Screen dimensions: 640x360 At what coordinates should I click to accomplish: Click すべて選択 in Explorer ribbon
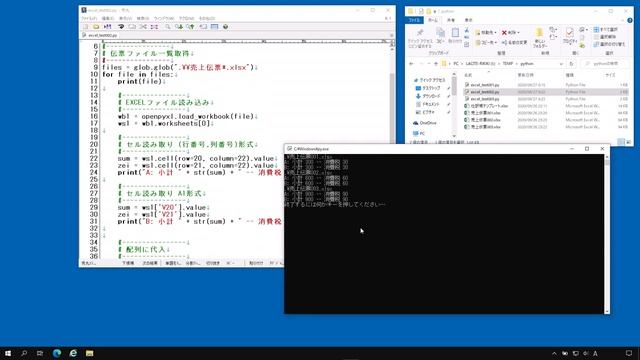pyautogui.click(x=605, y=30)
